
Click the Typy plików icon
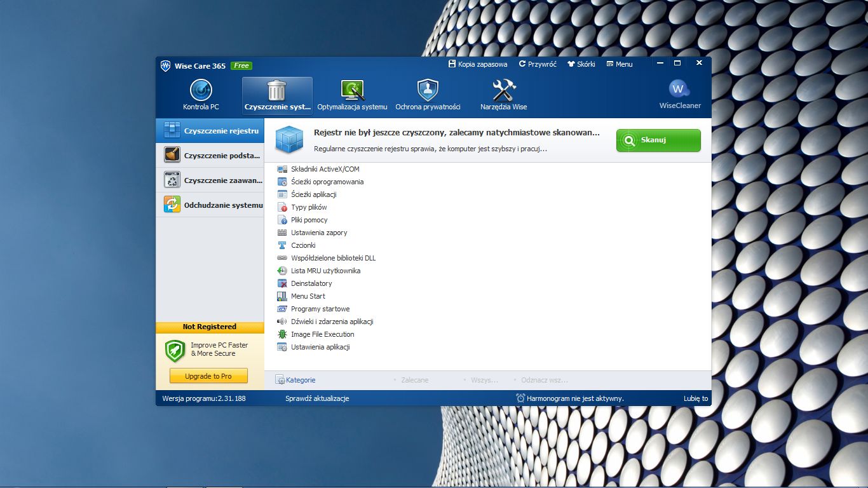click(x=282, y=207)
